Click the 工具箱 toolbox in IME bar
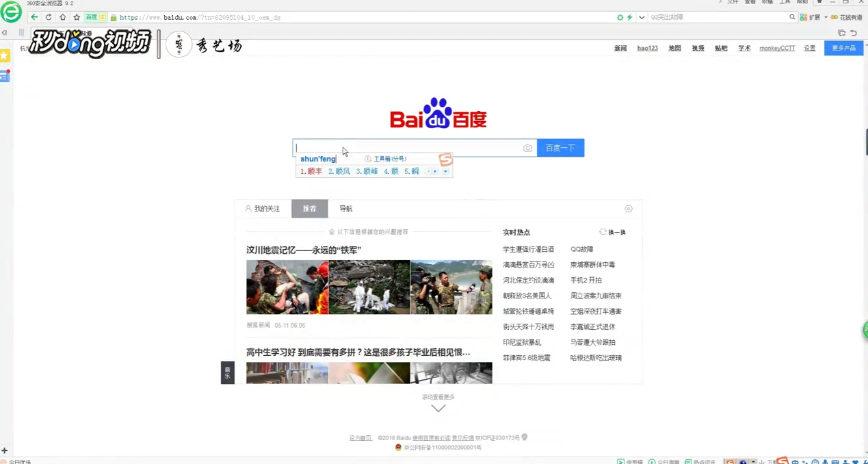 [386, 159]
